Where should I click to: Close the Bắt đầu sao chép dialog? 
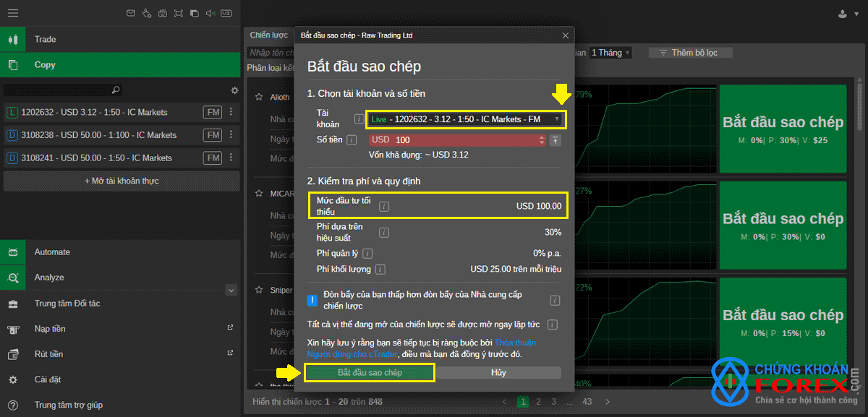tap(566, 35)
